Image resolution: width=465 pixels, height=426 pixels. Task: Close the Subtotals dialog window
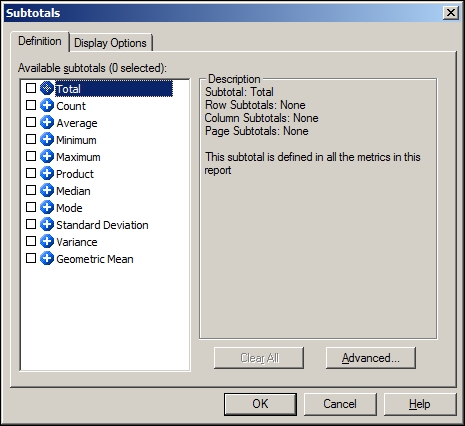451,13
